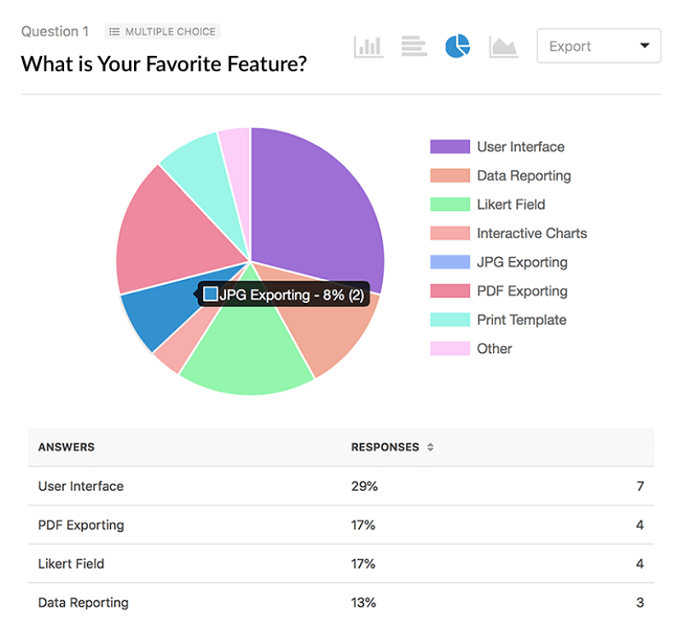The width and height of the screenshot is (684, 618).
Task: Select the pie chart view icon
Action: (458, 46)
